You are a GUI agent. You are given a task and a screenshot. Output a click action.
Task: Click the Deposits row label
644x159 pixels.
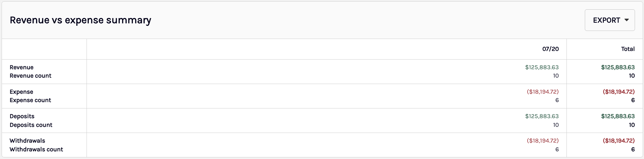[22, 116]
